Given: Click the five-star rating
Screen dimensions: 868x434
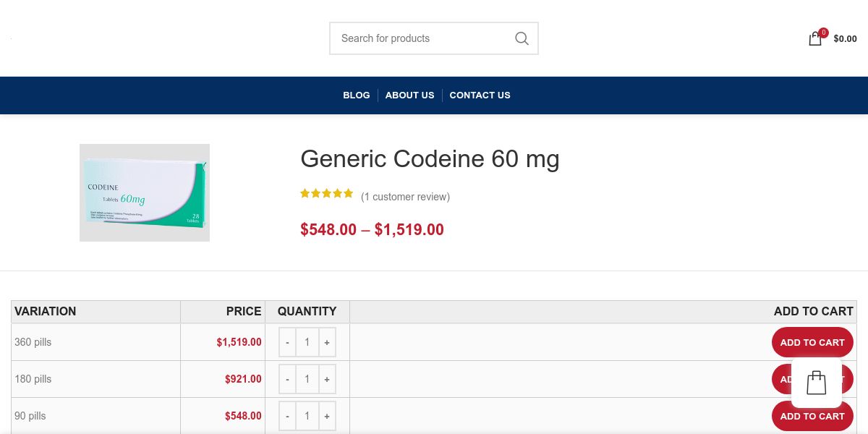Looking at the screenshot, I should pos(327,194).
